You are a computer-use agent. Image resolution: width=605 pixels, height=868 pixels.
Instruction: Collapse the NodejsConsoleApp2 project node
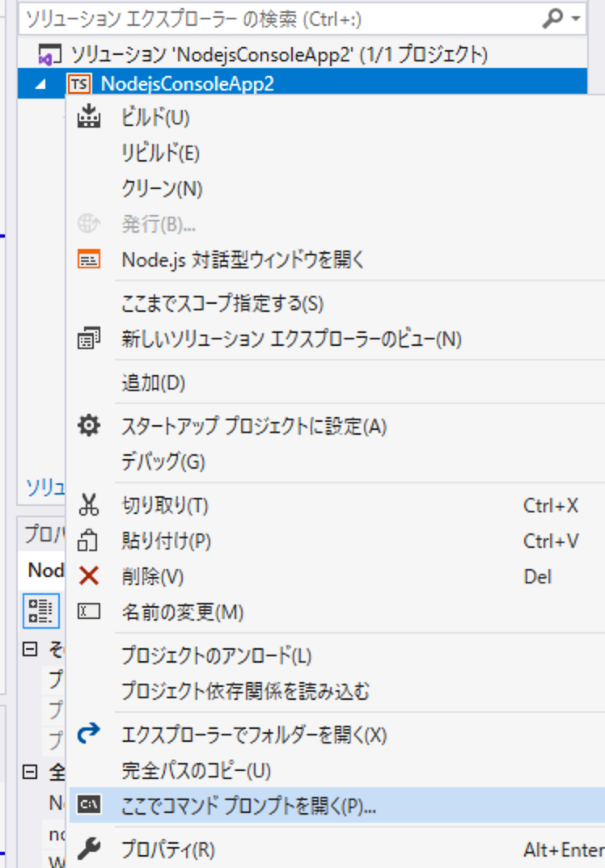pos(41,85)
